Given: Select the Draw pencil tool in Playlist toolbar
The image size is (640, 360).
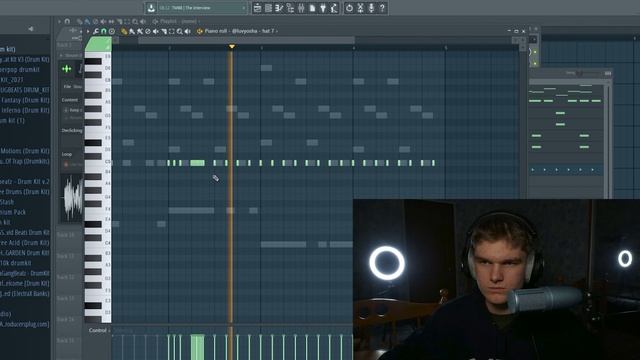Looking at the screenshot, I should click(x=80, y=21).
